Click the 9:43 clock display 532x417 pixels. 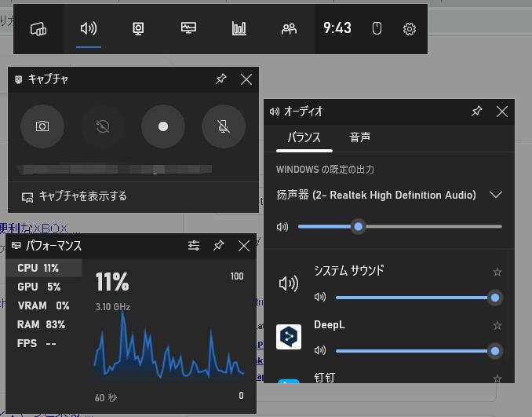[337, 28]
